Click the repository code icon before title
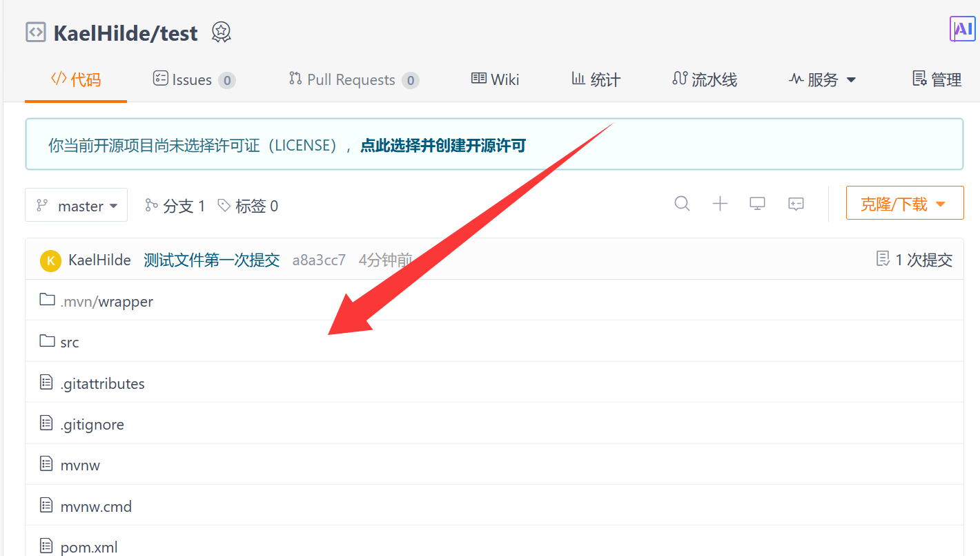Screen dimensions: 980x556 [x=36, y=32]
